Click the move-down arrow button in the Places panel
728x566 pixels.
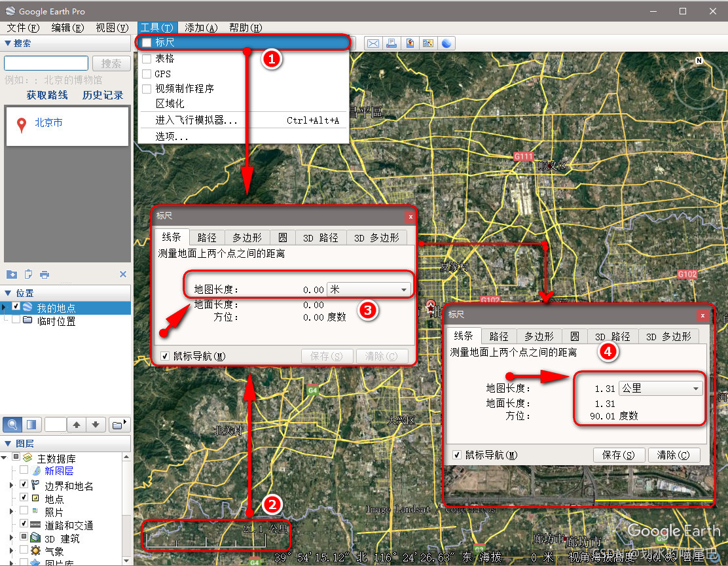pos(96,425)
